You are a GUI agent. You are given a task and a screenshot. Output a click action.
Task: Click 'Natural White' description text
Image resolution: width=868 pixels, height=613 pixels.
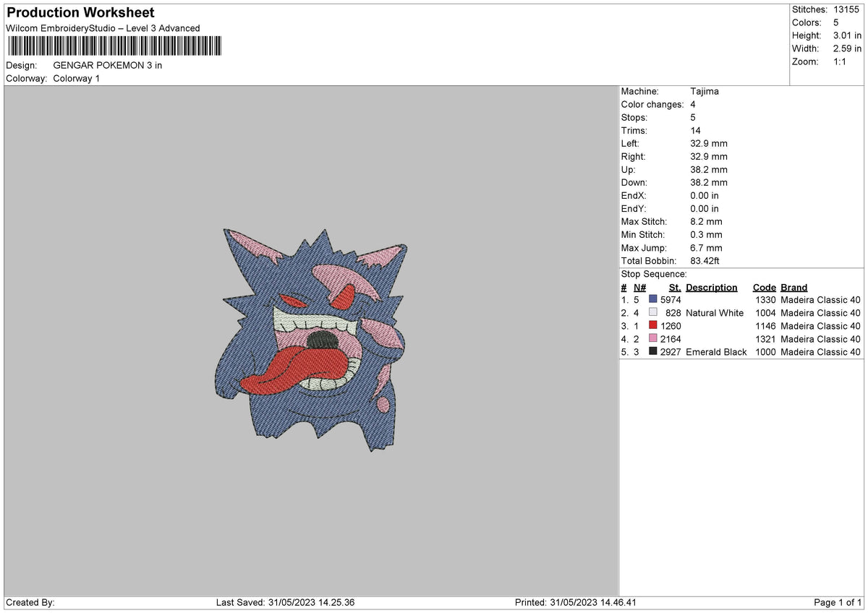tap(715, 312)
